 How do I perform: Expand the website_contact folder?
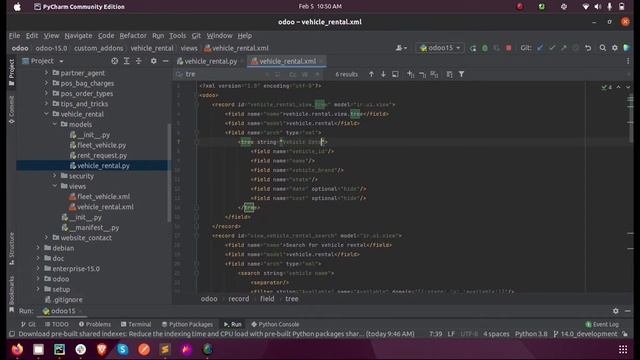[47, 238]
